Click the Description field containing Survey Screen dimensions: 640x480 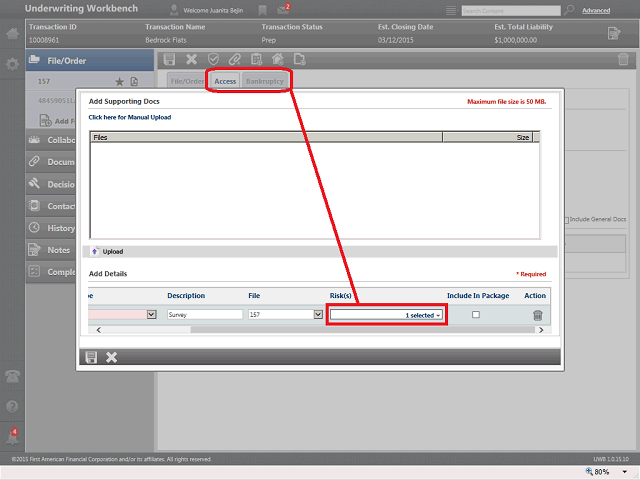(205, 315)
